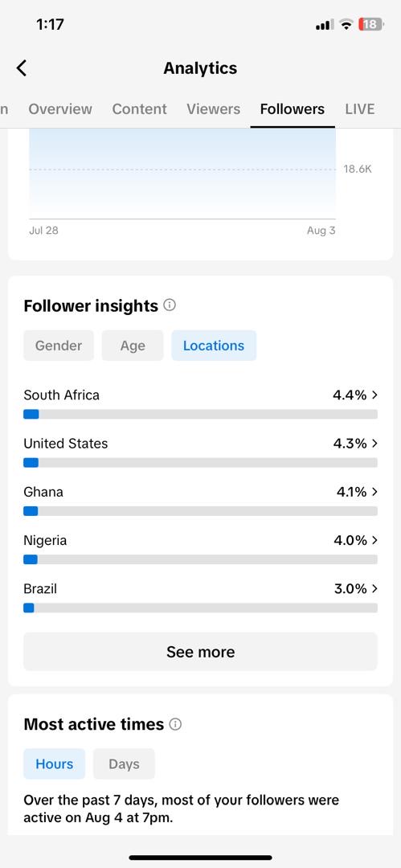The image size is (401, 868).
Task: Select the Gender filter chip
Action: point(59,346)
